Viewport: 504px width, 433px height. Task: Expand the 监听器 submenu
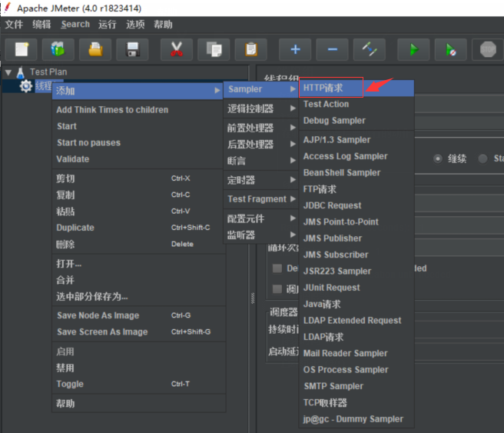coord(261,235)
